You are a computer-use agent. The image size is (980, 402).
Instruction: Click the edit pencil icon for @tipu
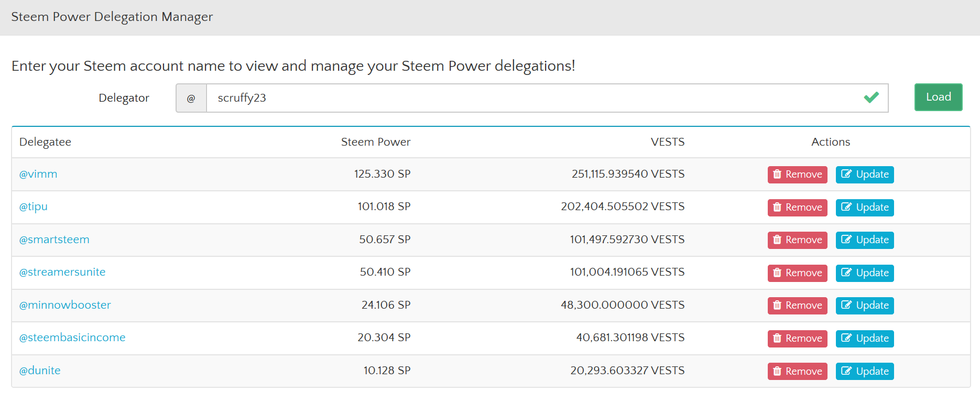pos(846,207)
